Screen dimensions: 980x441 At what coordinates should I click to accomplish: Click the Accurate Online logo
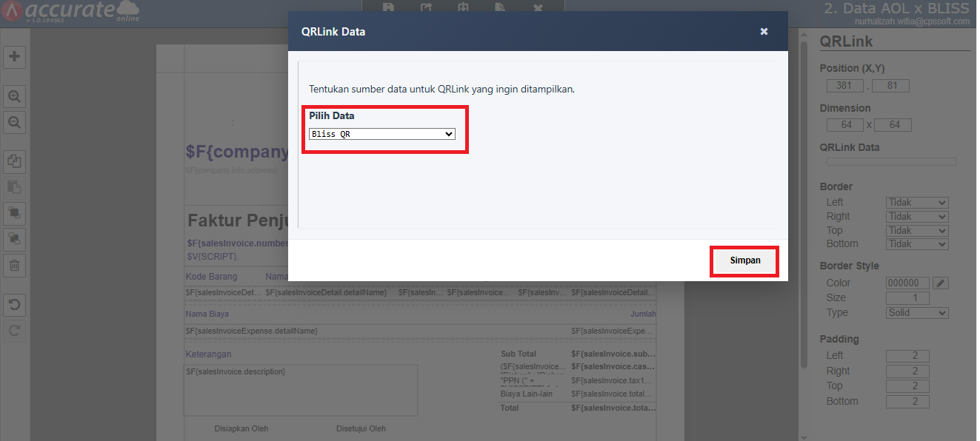pyautogui.click(x=72, y=12)
